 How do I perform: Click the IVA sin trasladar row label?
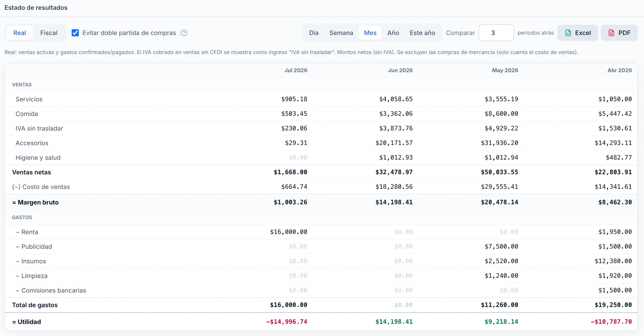39,129
